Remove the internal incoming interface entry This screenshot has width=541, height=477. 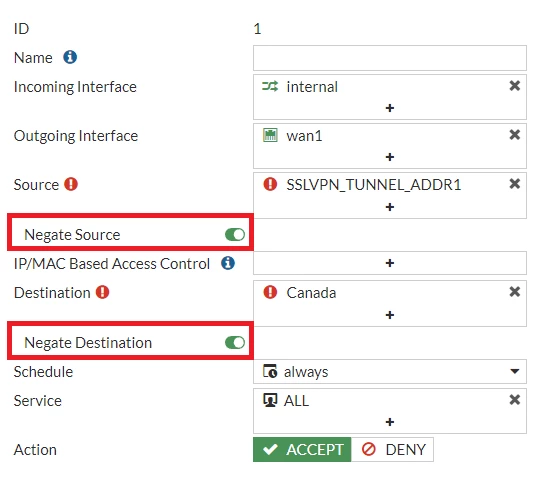tap(514, 86)
